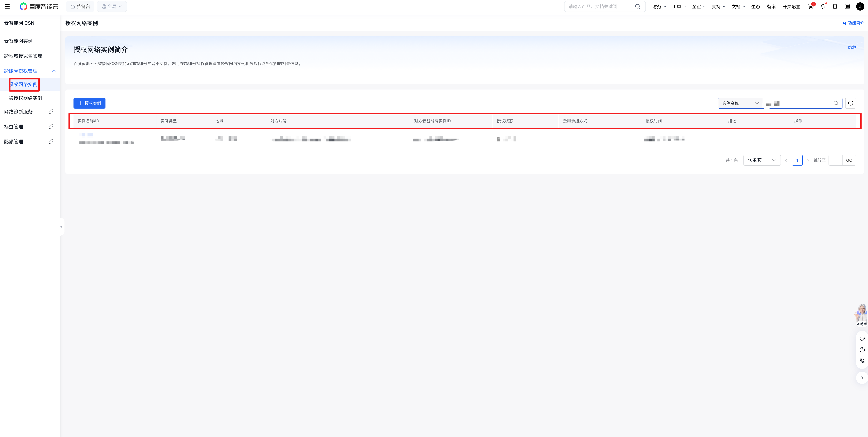Image resolution: width=868 pixels, height=437 pixels.
Task: Click the 费用承担方式 column header
Action: pyautogui.click(x=575, y=121)
